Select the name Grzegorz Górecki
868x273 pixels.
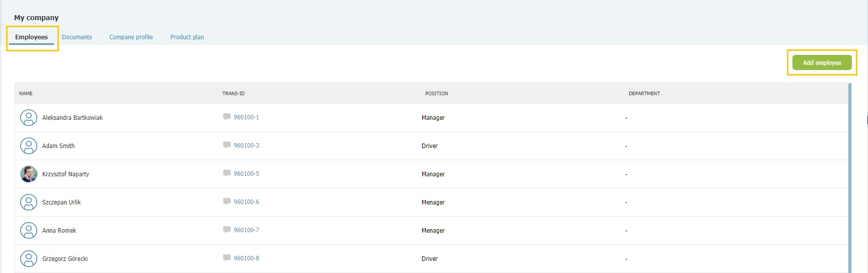pos(65,259)
